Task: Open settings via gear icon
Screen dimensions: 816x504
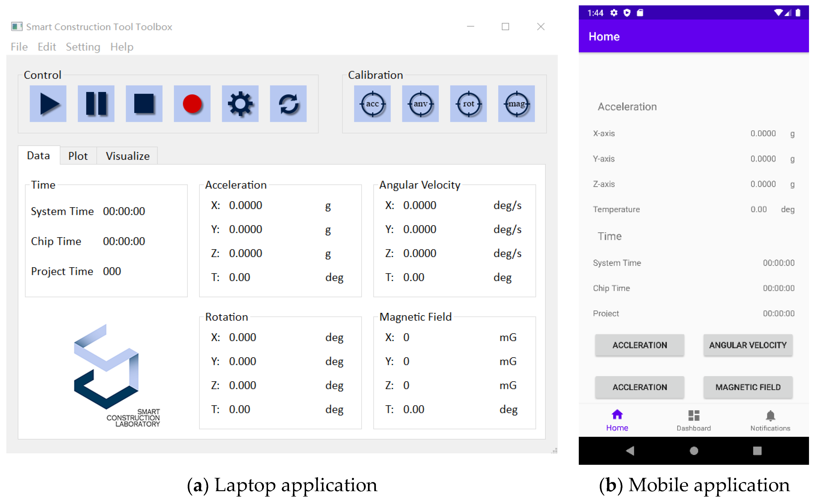Action: pos(240,104)
